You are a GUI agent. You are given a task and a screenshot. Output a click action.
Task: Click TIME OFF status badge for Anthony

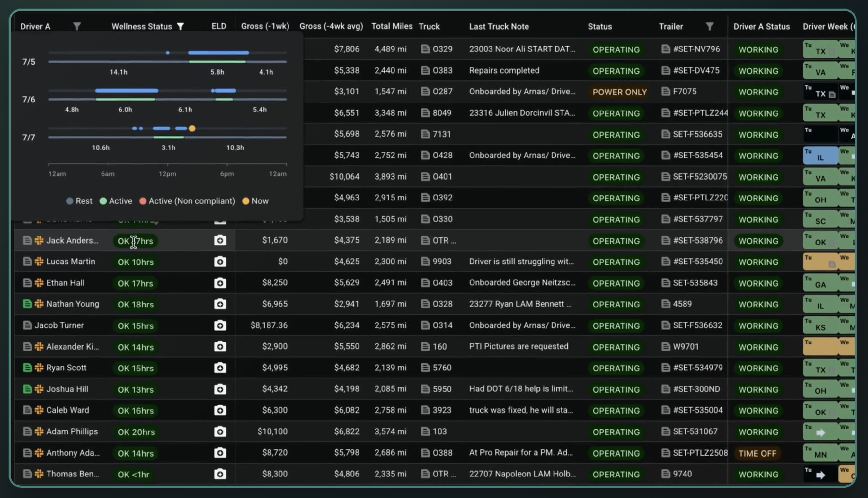pos(757,454)
